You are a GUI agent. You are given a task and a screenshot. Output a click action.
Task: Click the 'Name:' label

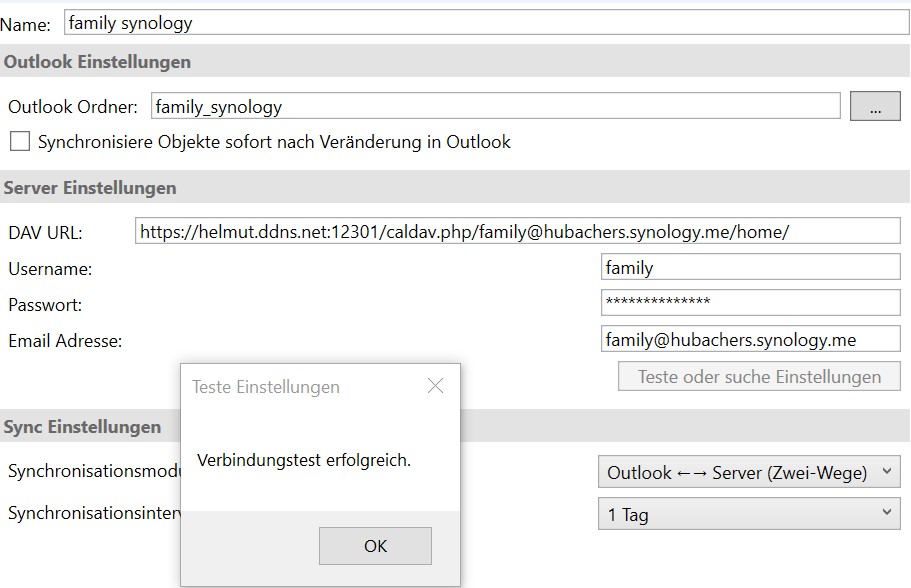click(x=25, y=25)
